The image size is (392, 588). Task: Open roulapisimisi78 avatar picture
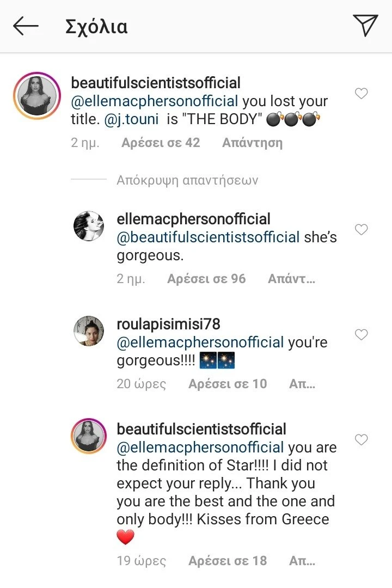click(89, 330)
